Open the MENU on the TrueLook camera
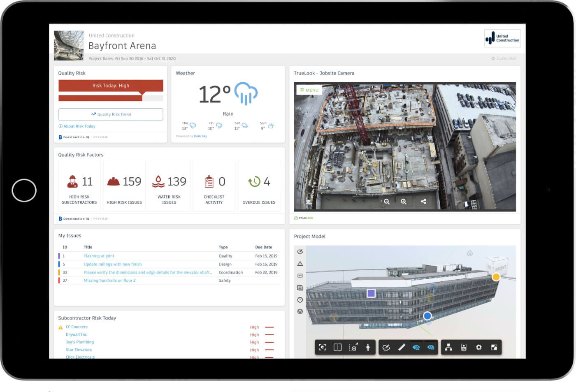This screenshot has height=392, width=576. tap(309, 90)
